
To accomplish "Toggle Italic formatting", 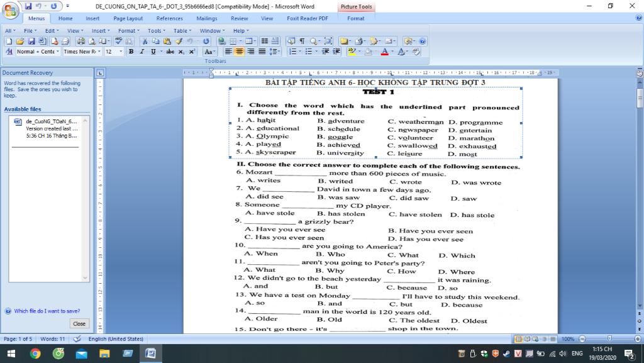I will pyautogui.click(x=142, y=52).
